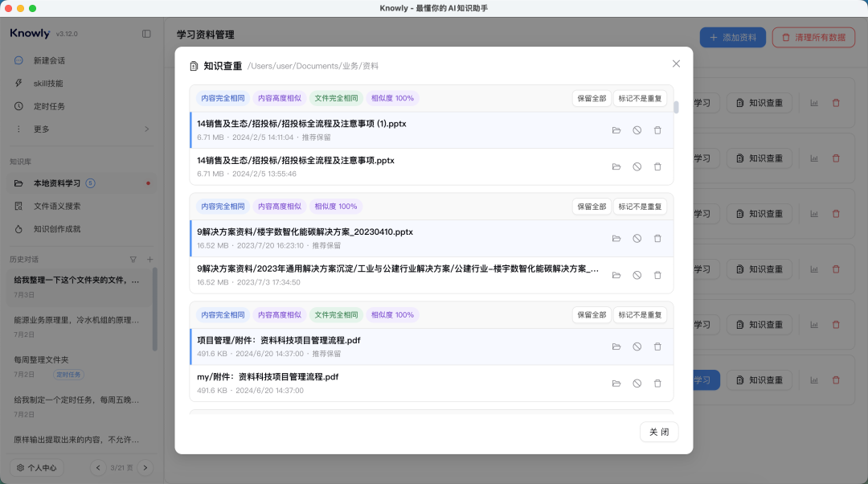
Task: Ignore the 项目管理/附件 PDF with ban icon
Action: [637, 347]
